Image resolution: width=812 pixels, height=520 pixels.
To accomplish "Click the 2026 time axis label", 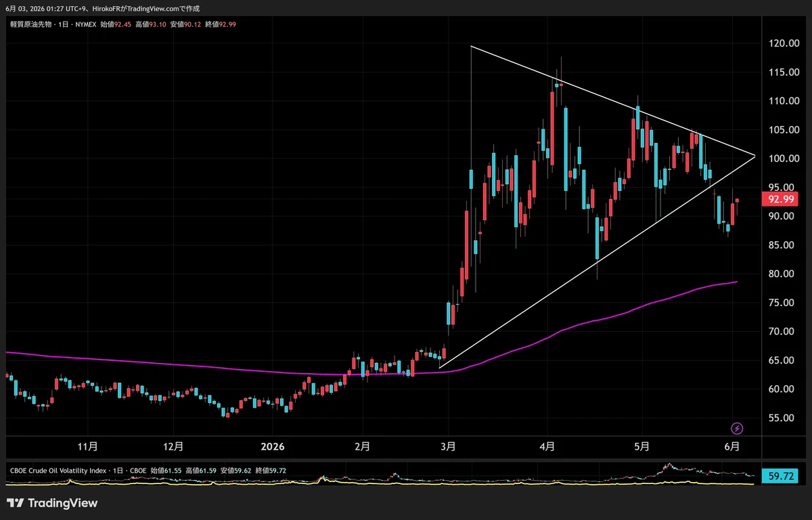I will 272,447.
